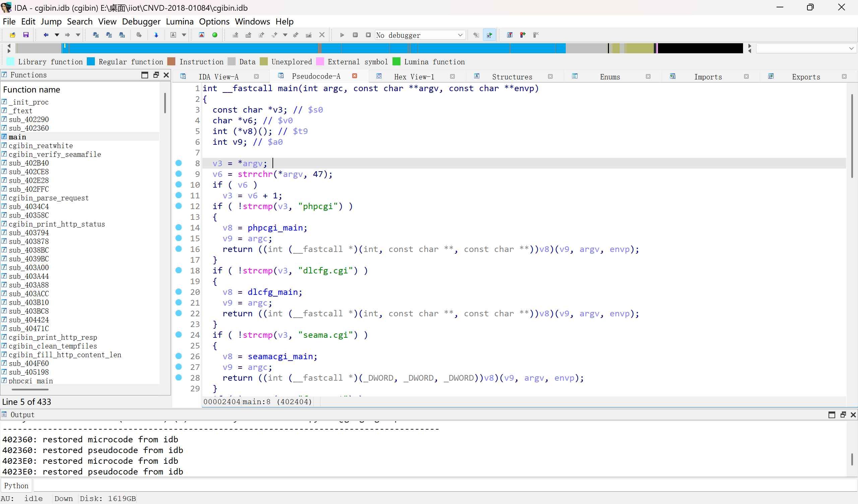Open the string literal style dropdown arrow

(x=285, y=35)
